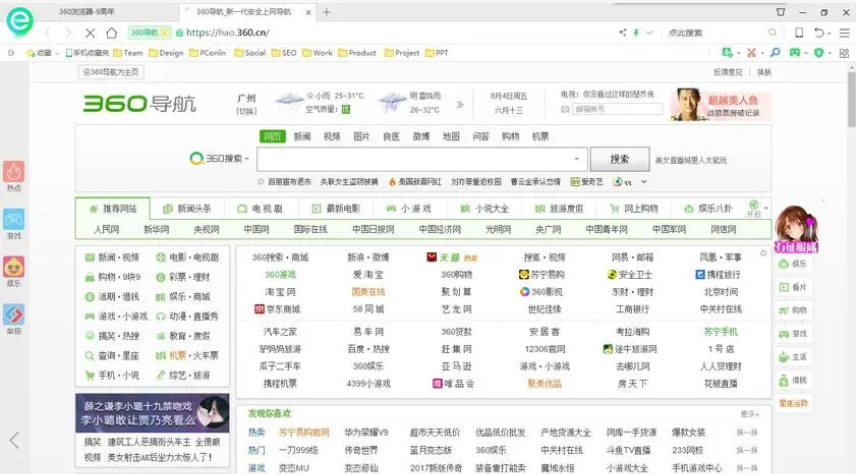The image size is (856, 474).
Task: Switch to the 小游戏 tab
Action: 409,209
